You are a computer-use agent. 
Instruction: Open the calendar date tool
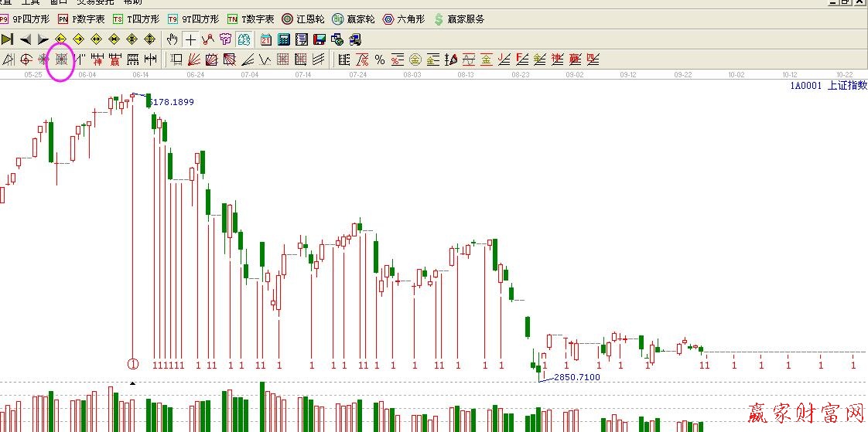click(x=265, y=39)
